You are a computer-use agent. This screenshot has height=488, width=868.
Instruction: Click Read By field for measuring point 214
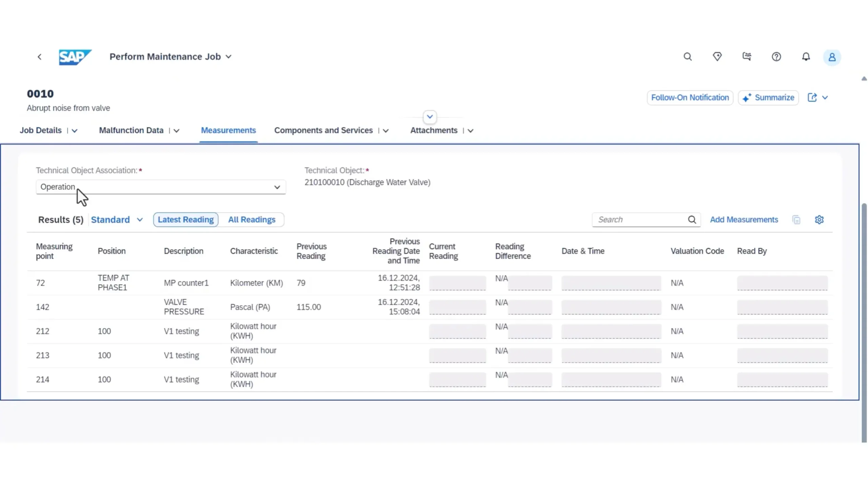point(782,379)
